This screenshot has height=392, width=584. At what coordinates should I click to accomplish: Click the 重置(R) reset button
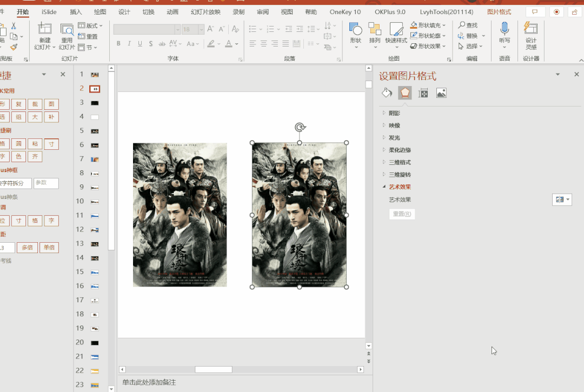pos(402,214)
